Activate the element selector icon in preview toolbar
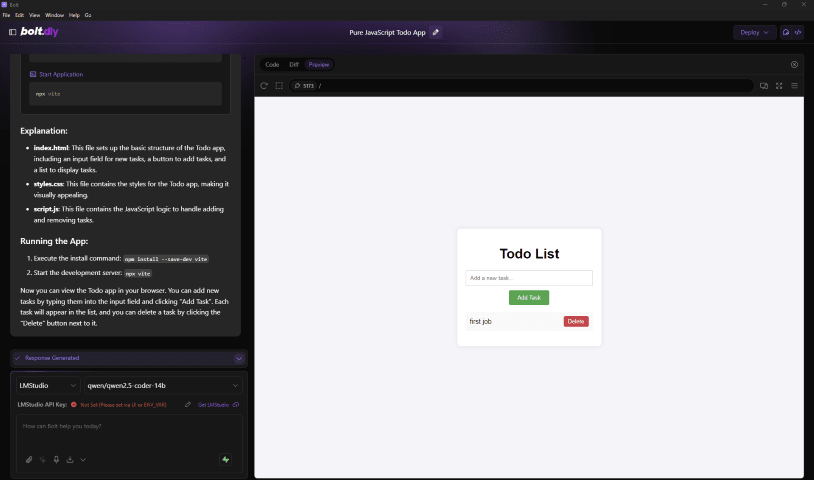 coord(279,86)
